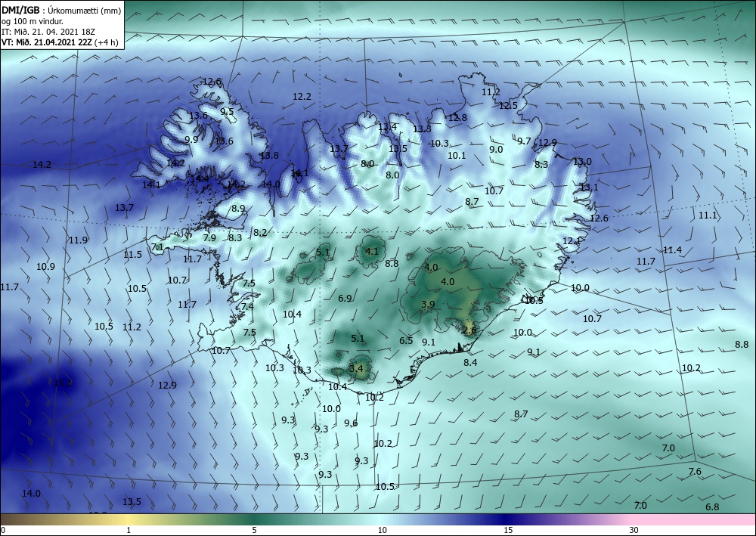Click the 'og 100 m vindur.' header line

(32, 21)
